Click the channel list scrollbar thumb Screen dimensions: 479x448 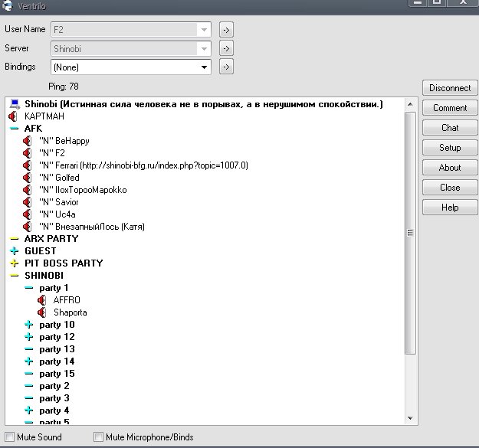410,233
